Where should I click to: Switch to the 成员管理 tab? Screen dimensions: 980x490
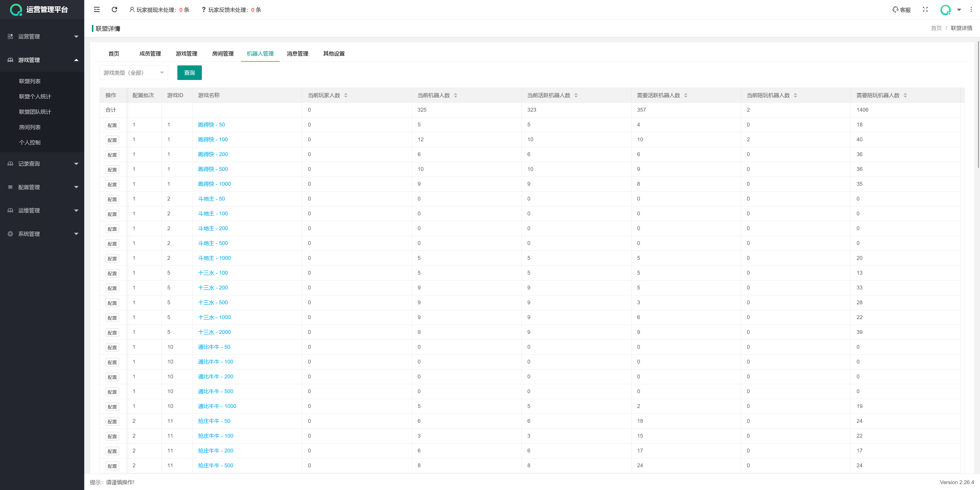coord(150,54)
